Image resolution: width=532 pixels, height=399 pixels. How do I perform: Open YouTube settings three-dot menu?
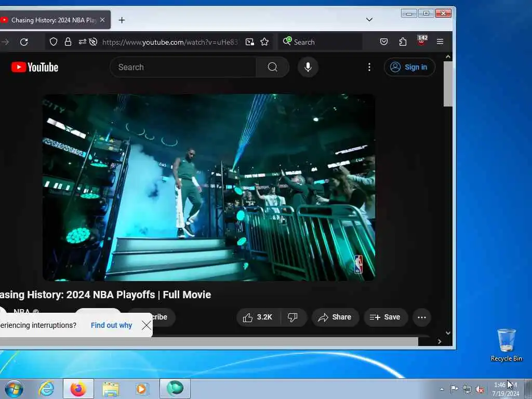(x=369, y=67)
